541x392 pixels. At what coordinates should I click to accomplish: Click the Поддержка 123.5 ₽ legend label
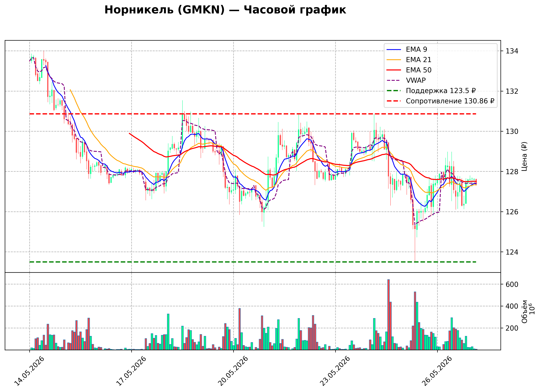click(441, 91)
